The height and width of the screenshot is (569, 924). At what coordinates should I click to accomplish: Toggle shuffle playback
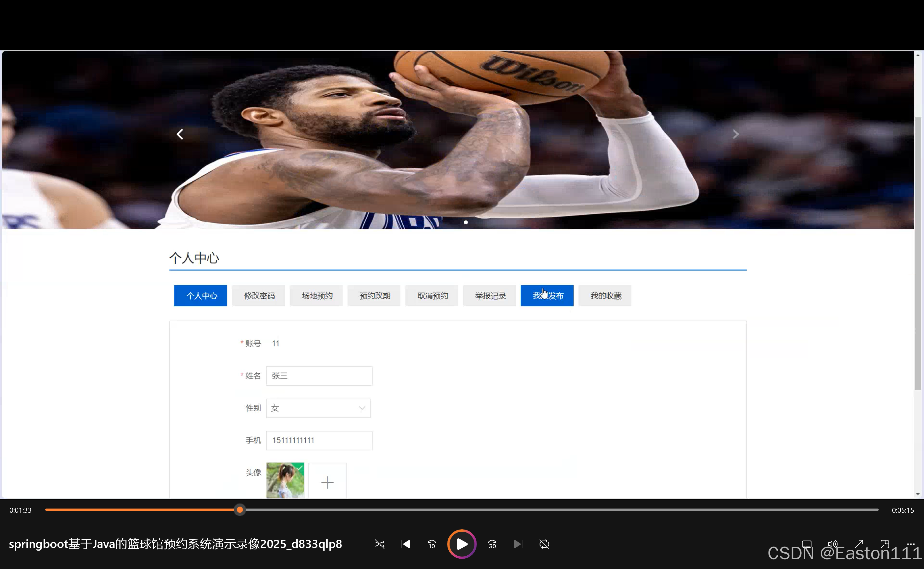(379, 544)
